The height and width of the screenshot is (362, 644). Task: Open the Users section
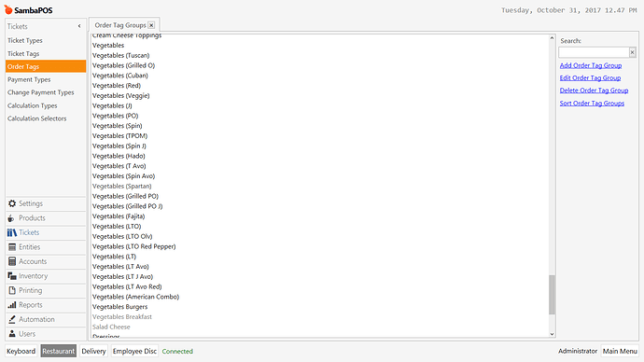click(x=46, y=334)
